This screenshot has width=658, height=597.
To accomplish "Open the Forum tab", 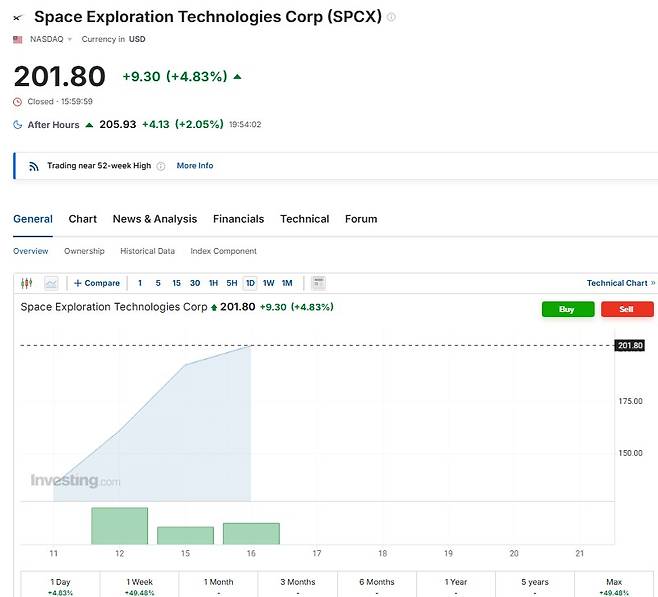I will coord(361,219).
